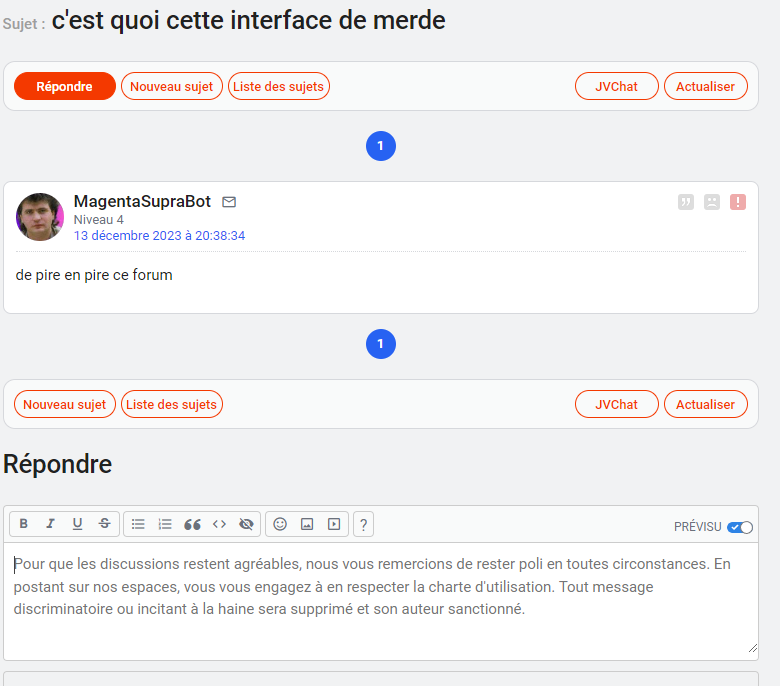Apply bold formatting in the editor
This screenshot has height=686, width=780.
click(23, 524)
